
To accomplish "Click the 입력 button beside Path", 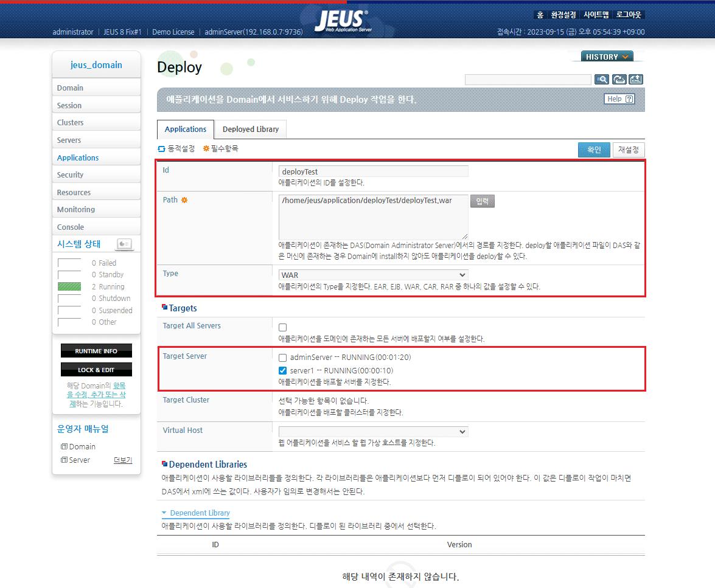I will pyautogui.click(x=483, y=201).
